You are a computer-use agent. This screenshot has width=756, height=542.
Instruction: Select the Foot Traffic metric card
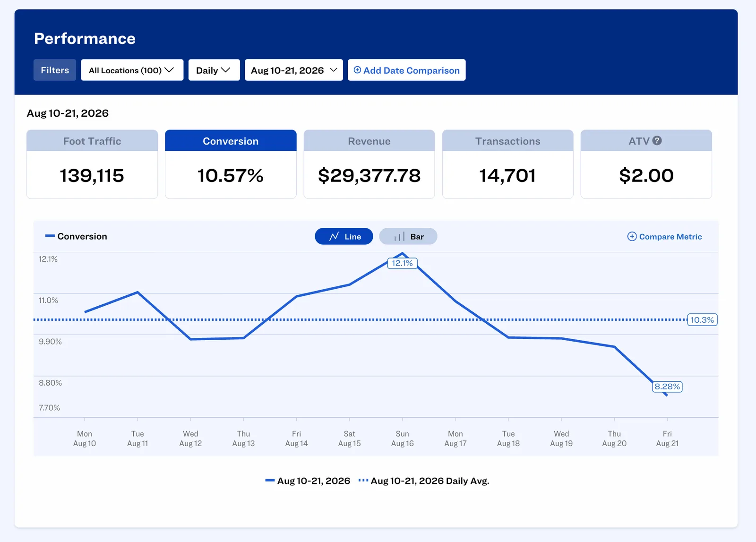click(x=92, y=164)
